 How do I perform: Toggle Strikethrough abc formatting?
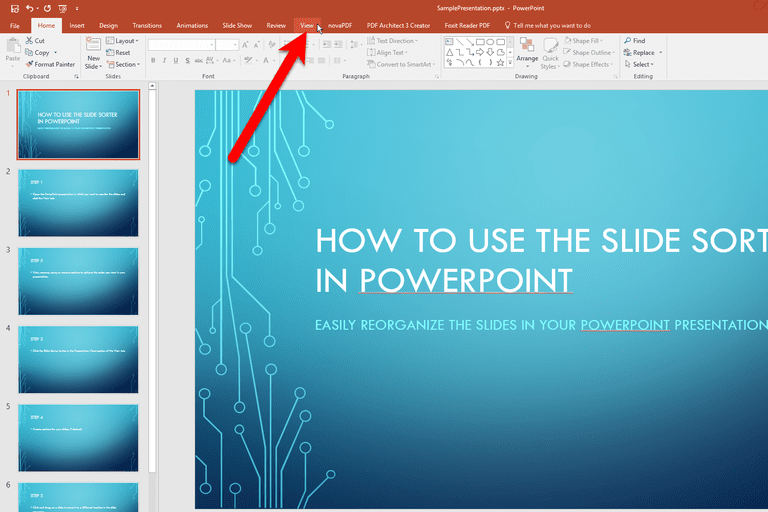[x=198, y=61]
